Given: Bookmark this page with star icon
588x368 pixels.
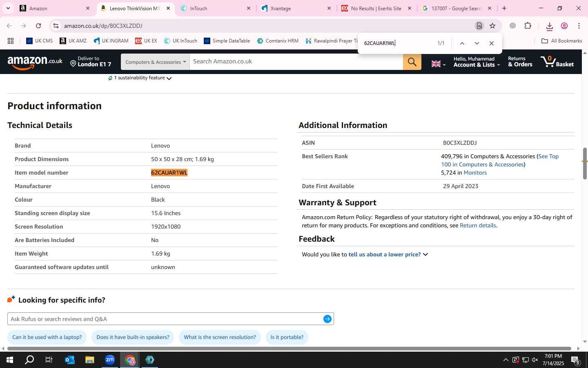Looking at the screenshot, I should point(492,26).
